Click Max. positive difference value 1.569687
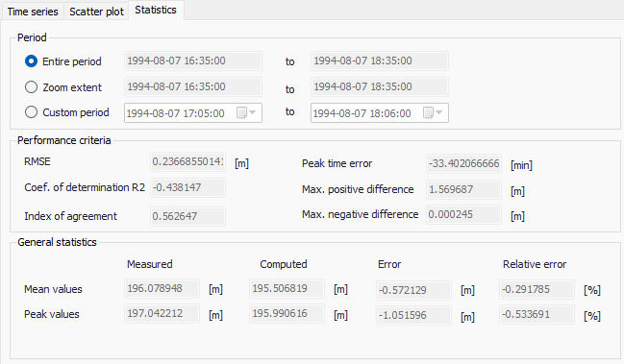The width and height of the screenshot is (624, 364). [x=463, y=189]
